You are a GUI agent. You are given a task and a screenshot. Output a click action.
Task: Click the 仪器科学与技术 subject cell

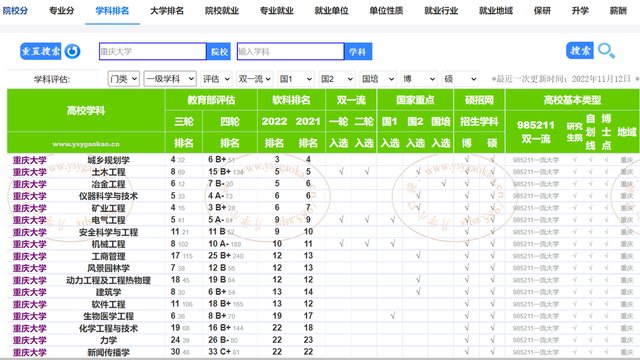pos(108,196)
